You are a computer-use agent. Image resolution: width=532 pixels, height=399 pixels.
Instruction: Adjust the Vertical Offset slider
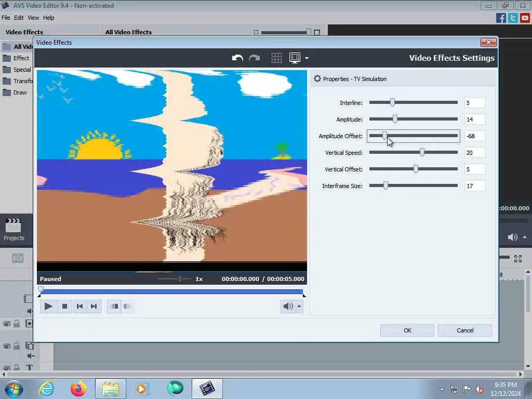click(x=416, y=169)
